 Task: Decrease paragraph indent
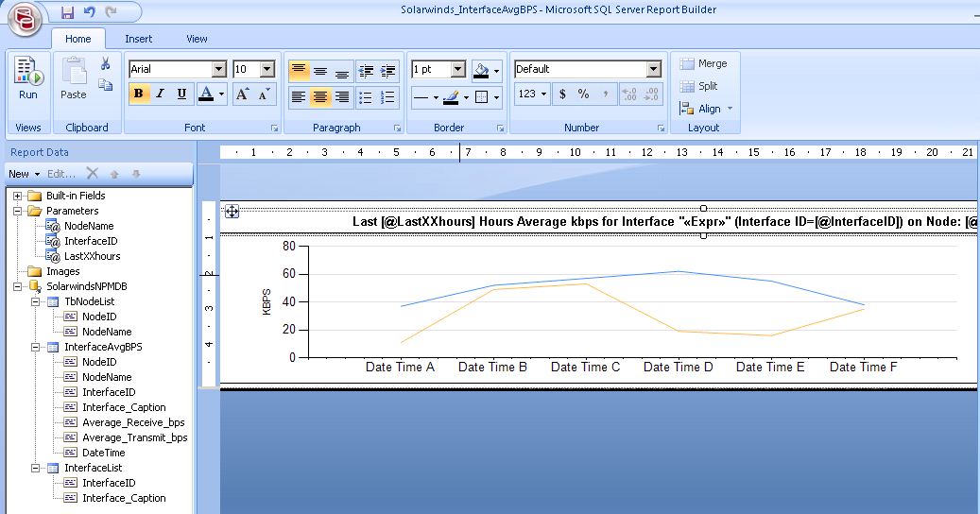coord(367,71)
